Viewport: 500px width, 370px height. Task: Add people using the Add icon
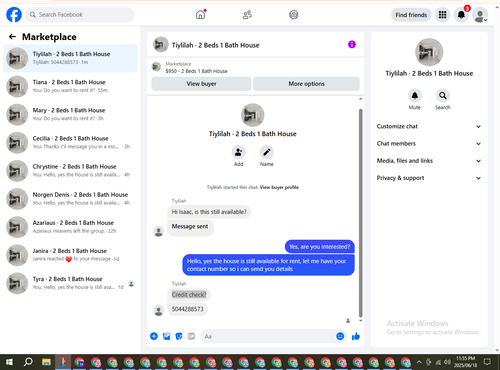pos(238,152)
